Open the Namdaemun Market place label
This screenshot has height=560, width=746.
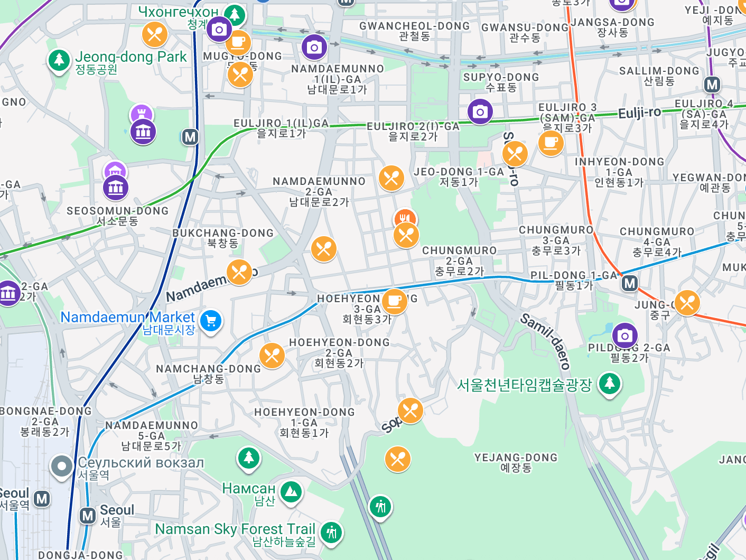127,318
